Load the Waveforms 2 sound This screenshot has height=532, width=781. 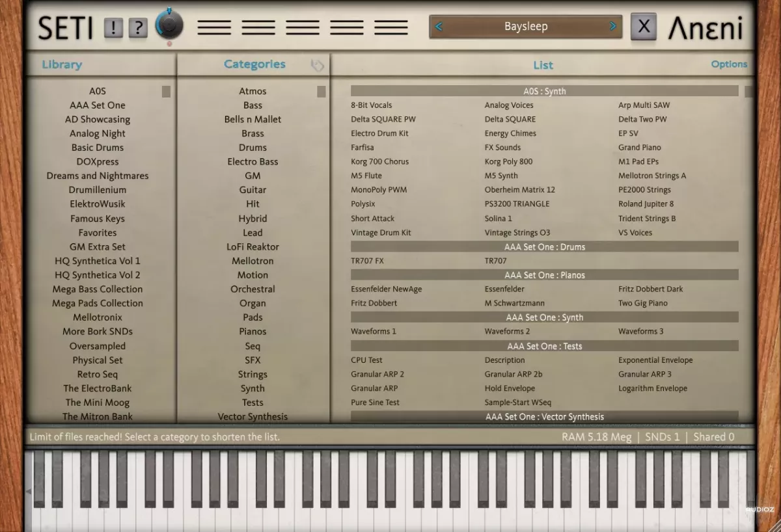(x=508, y=332)
